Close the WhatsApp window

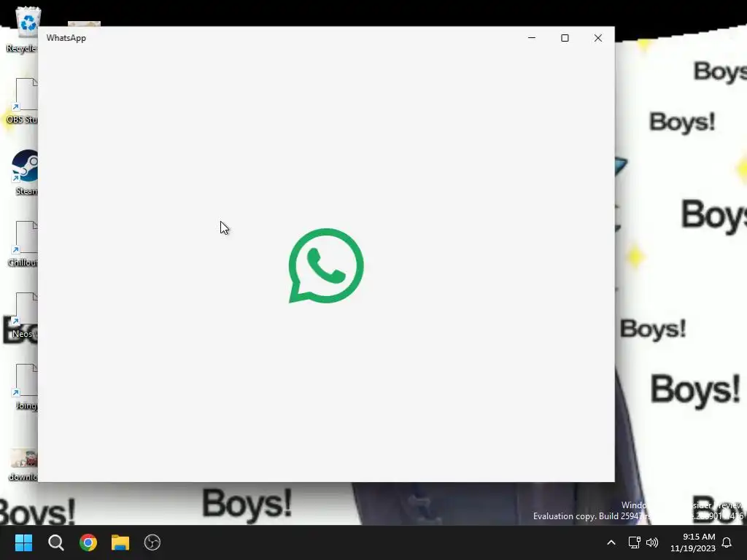click(x=598, y=38)
